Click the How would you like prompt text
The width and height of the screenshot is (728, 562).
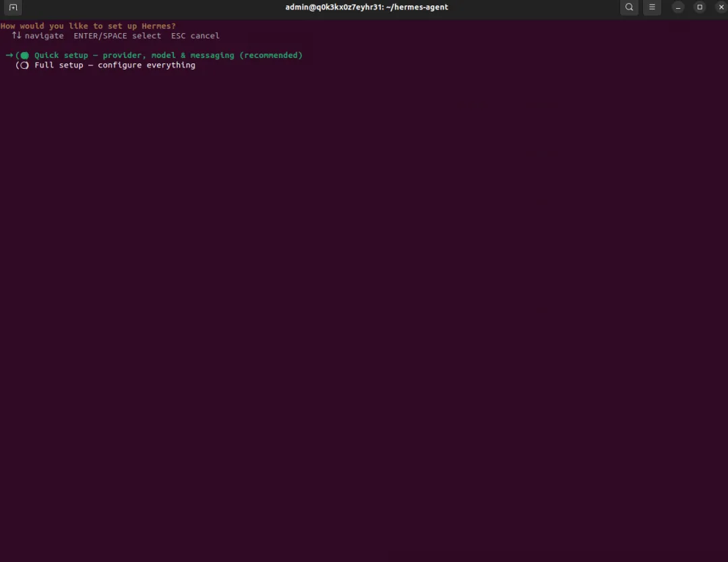[x=88, y=26]
